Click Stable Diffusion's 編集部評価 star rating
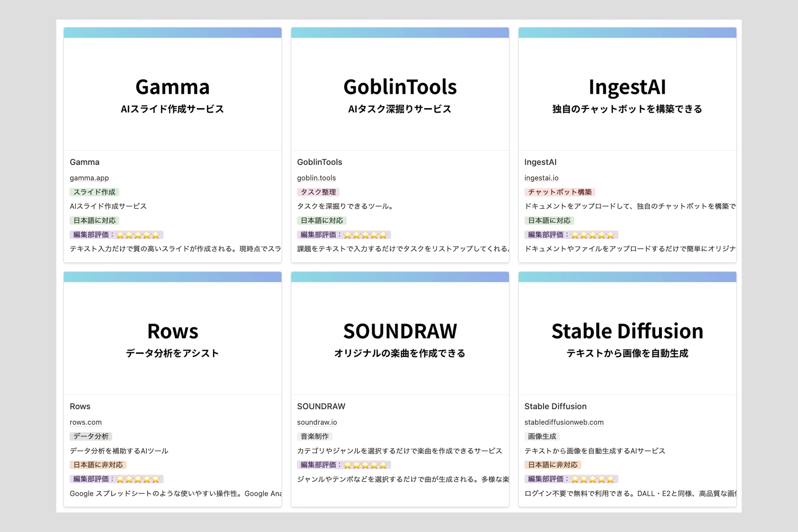The height and width of the screenshot is (532, 798). click(571, 479)
